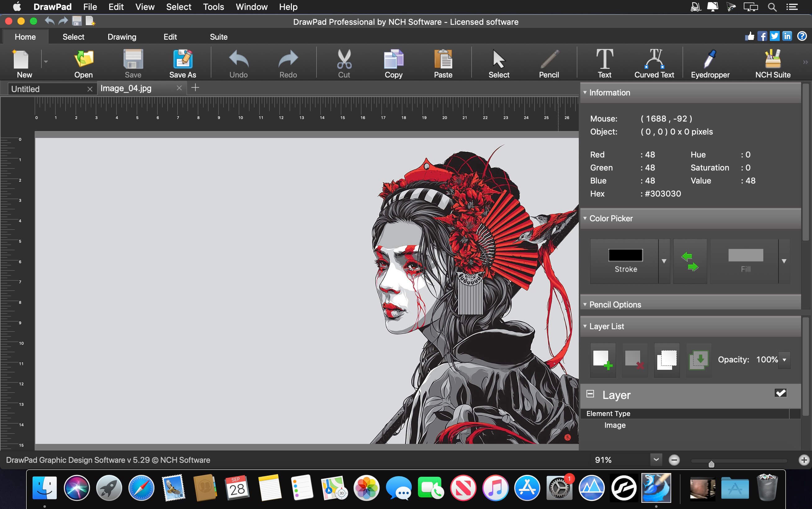Switch to the Select tab
The image size is (812, 509).
[x=72, y=37]
